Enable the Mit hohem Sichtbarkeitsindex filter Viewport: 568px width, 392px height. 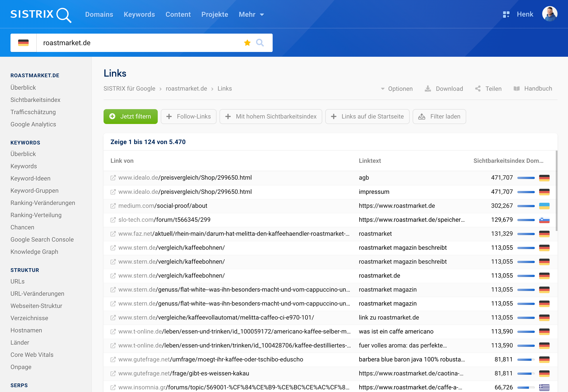[x=271, y=116]
